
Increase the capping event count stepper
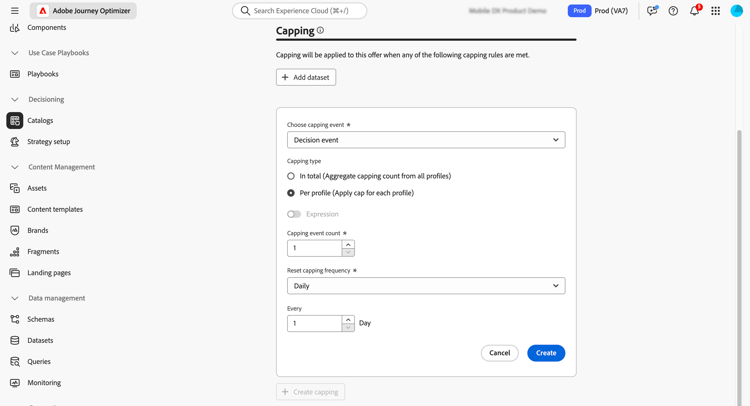tap(348, 244)
